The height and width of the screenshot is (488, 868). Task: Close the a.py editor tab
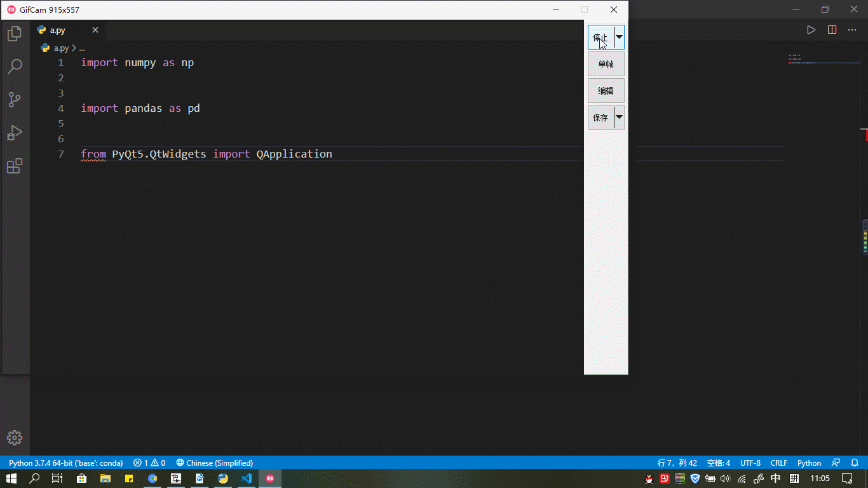point(95,30)
